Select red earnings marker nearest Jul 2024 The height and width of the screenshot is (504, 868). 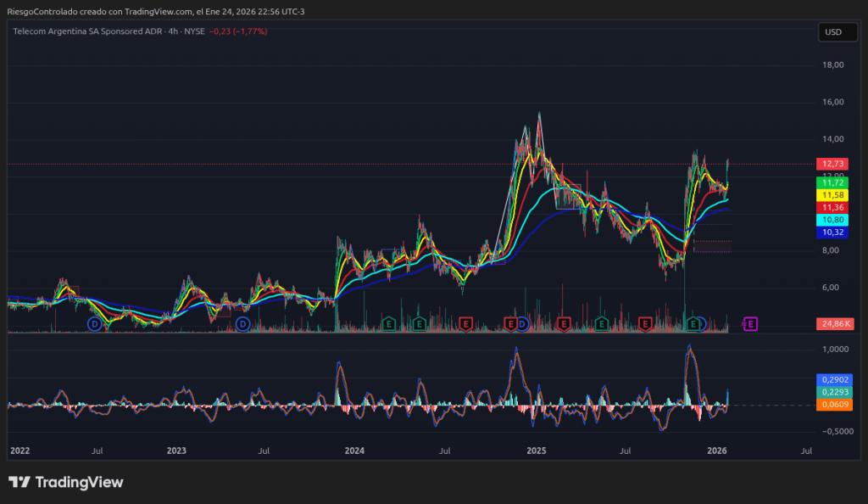pos(465,323)
